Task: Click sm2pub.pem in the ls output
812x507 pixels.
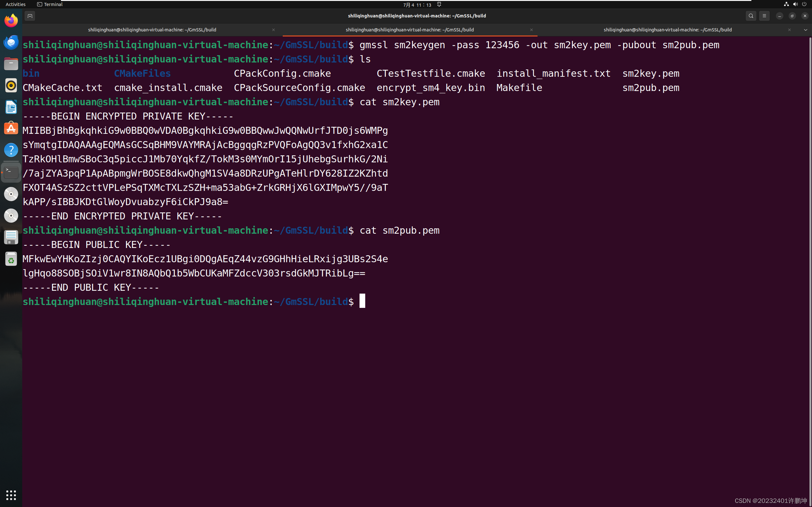Action: tap(651, 88)
